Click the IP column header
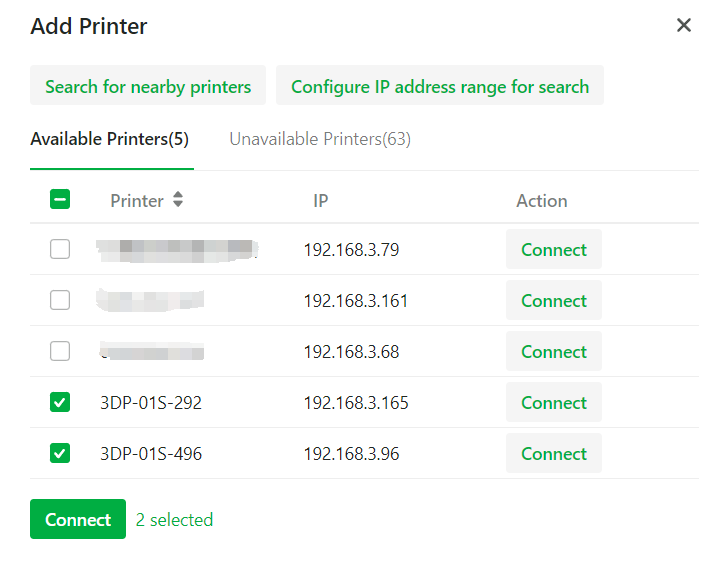Screen dimensions: 715x567 point(321,201)
